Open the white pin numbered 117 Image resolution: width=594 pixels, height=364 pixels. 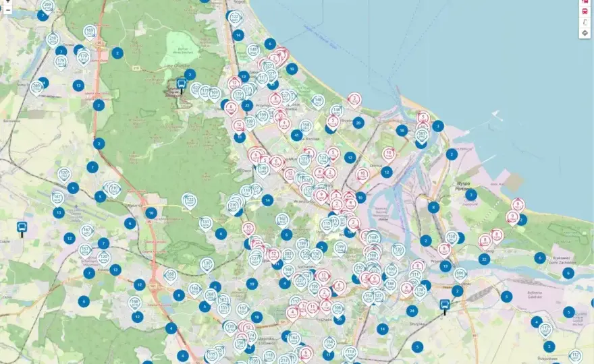tap(262, 80)
